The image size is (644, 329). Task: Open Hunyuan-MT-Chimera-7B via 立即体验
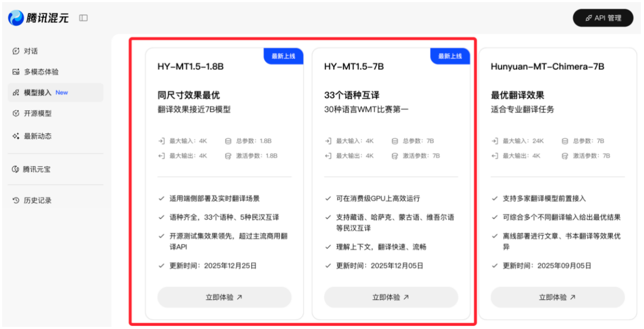click(557, 297)
